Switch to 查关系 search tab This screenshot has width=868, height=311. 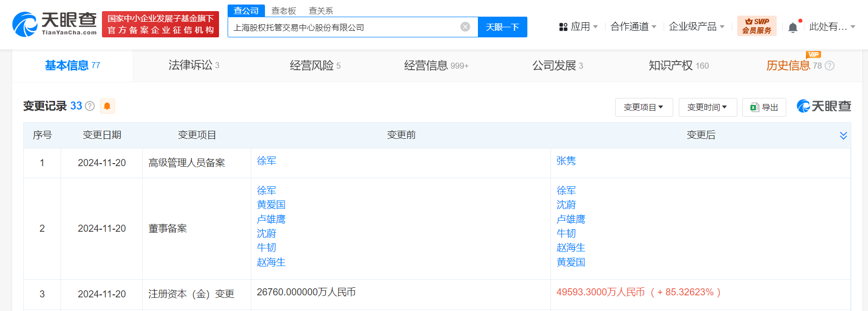321,11
